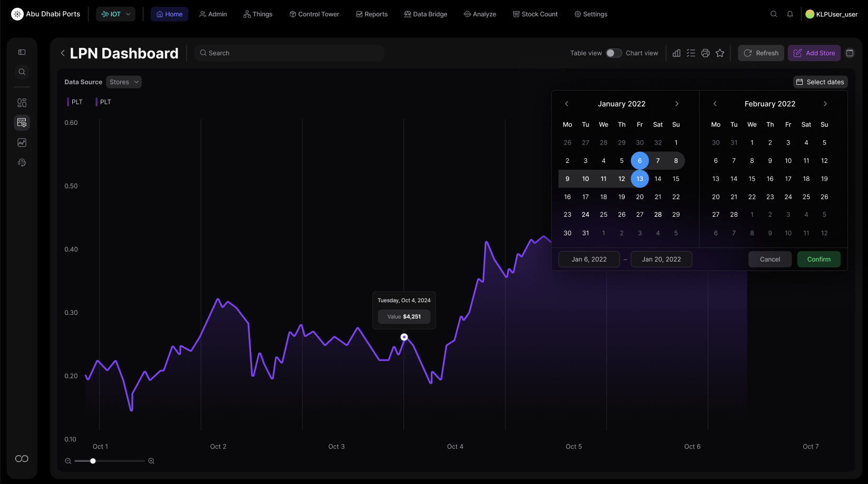Open the Admin menu

click(x=213, y=14)
